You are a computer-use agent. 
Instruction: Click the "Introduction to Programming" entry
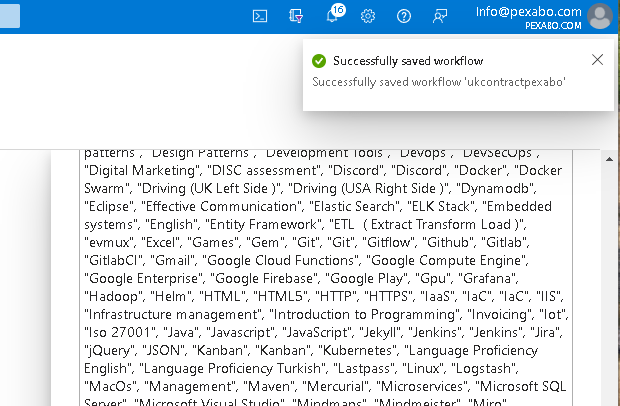(x=365, y=314)
